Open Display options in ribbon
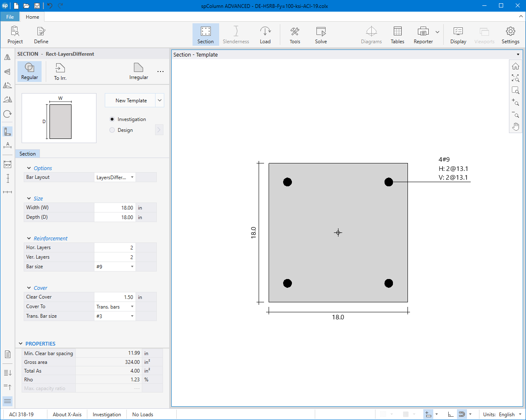The image size is (526, 420). click(x=458, y=35)
